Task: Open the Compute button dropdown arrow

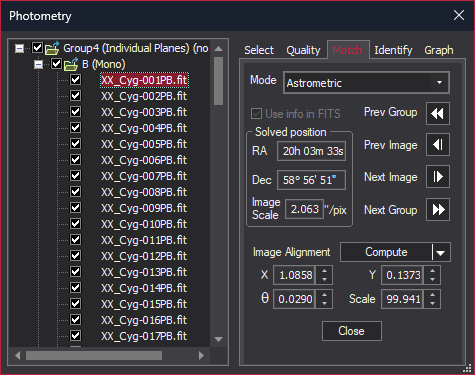Action: (441, 252)
